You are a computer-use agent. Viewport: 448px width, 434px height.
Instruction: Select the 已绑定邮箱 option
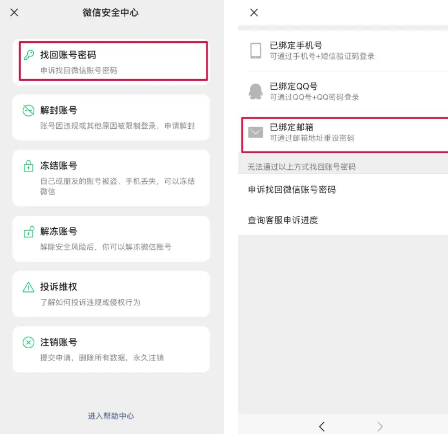click(x=345, y=135)
